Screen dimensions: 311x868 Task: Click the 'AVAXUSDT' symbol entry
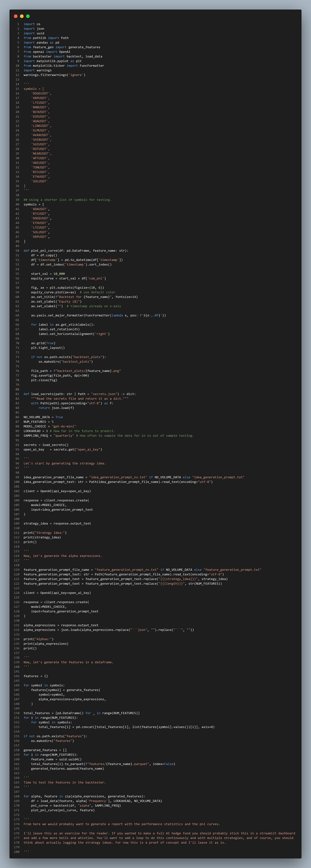pyautogui.click(x=41, y=135)
